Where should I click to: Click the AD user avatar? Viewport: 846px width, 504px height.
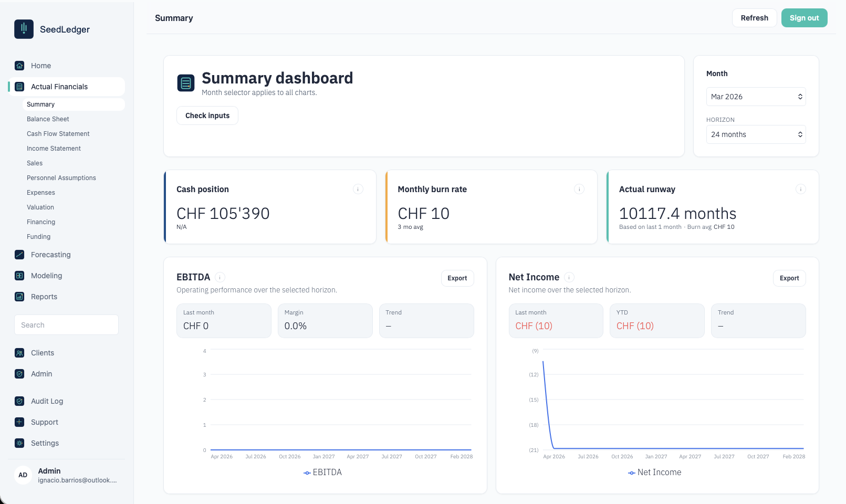click(23, 475)
